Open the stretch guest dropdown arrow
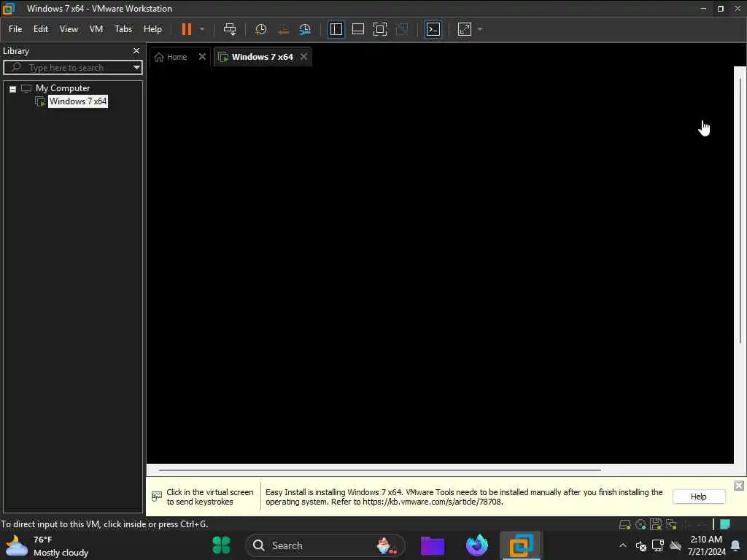747x560 pixels. tap(480, 29)
